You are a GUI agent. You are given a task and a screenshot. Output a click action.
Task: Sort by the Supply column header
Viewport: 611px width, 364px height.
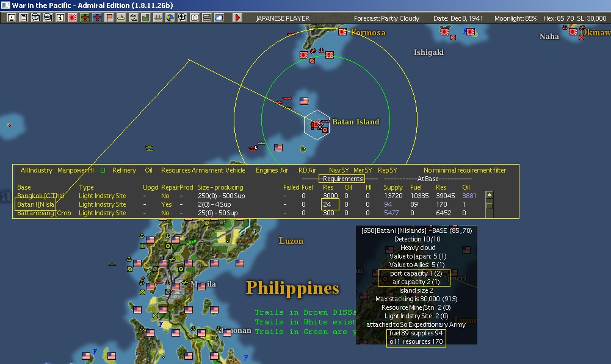click(393, 187)
